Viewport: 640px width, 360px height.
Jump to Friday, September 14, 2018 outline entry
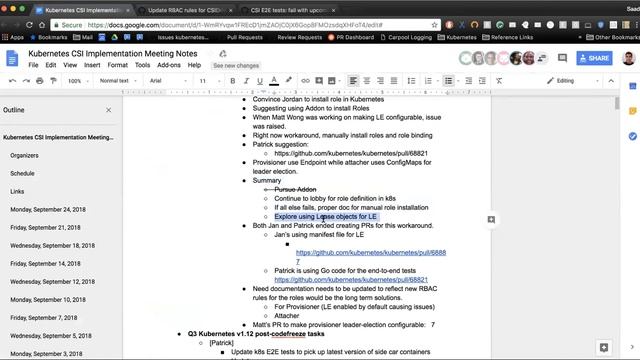pos(45,264)
